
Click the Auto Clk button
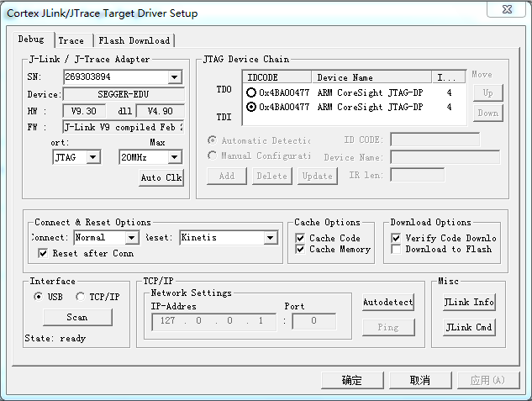pos(161,177)
